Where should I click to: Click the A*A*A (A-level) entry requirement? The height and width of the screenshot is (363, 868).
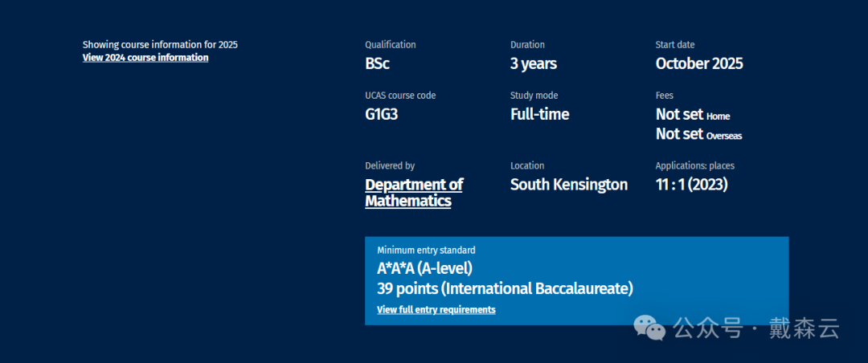(424, 269)
